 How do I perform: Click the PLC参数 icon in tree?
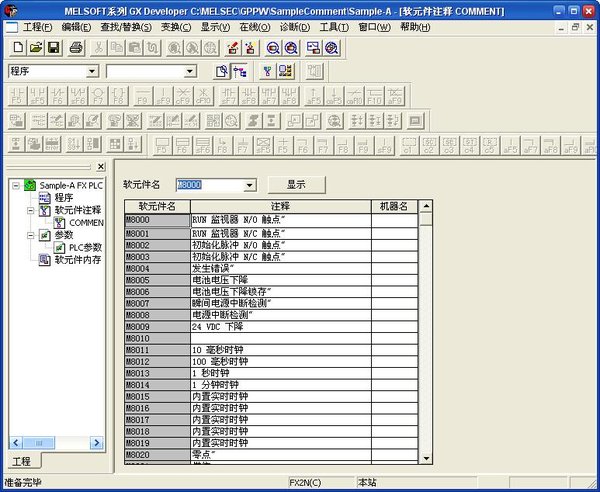coord(59,248)
